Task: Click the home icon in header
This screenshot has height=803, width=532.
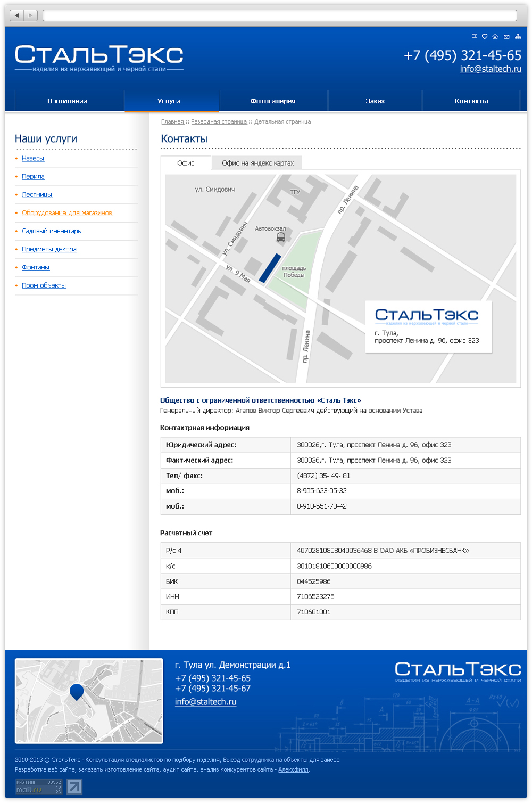Action: tap(495, 36)
